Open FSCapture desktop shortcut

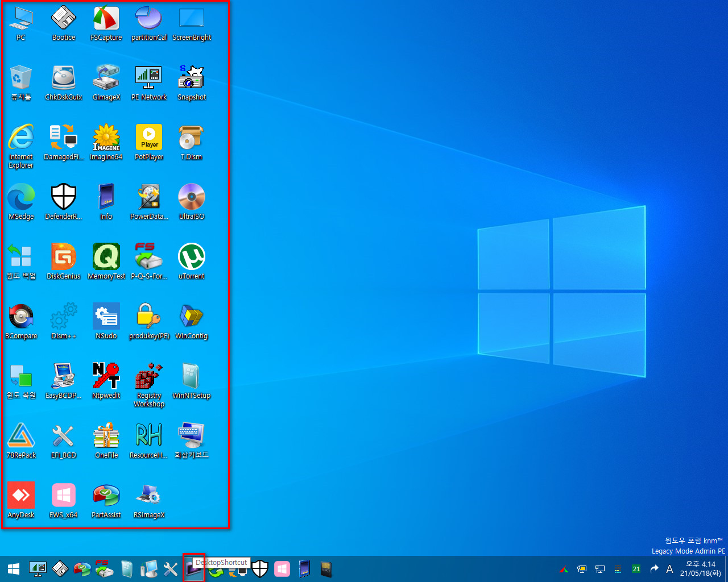(106, 24)
